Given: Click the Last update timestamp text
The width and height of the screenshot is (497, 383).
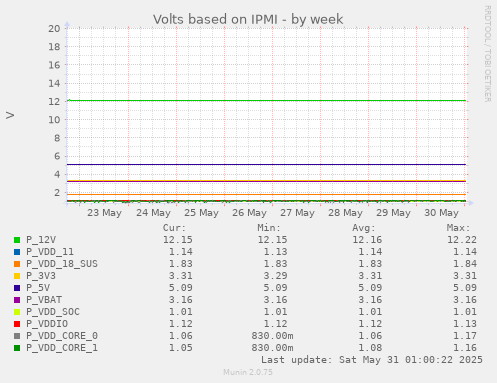Looking at the screenshot, I should [x=372, y=360].
